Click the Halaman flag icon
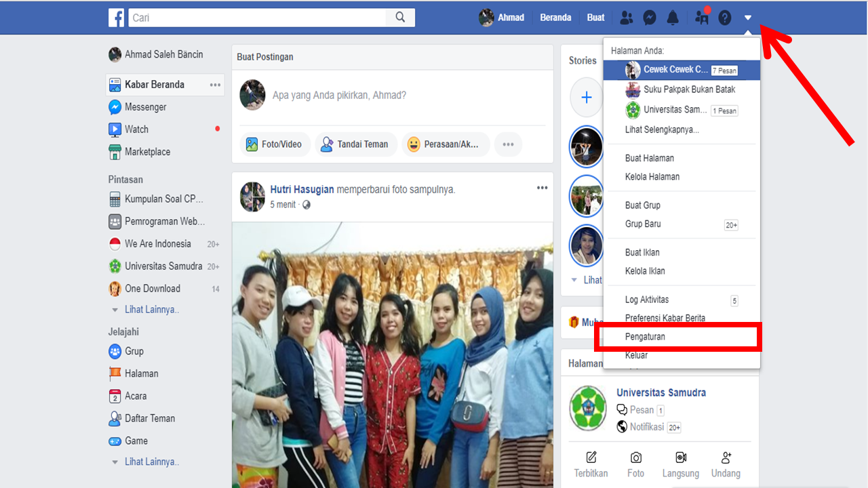The image size is (868, 488). pos(115,373)
